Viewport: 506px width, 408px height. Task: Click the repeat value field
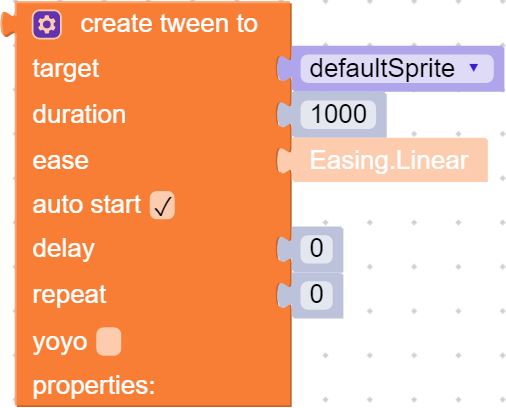point(316,294)
